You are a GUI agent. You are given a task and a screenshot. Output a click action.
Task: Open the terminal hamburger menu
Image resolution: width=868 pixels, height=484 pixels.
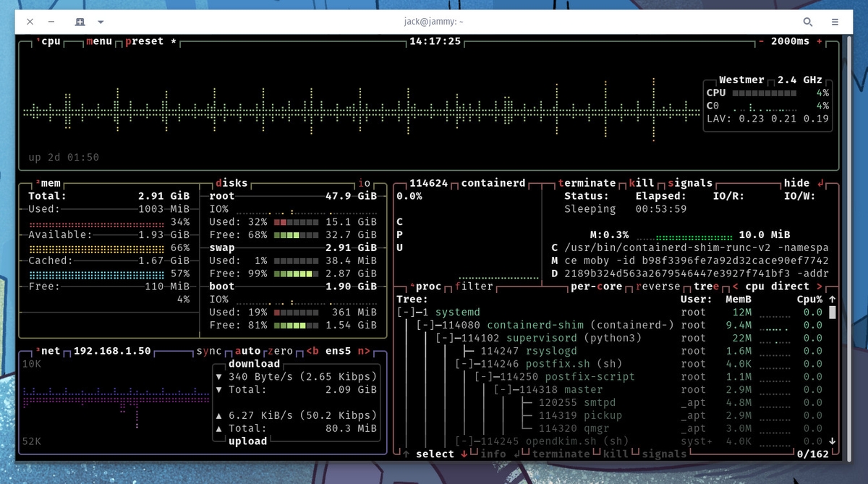[835, 22]
